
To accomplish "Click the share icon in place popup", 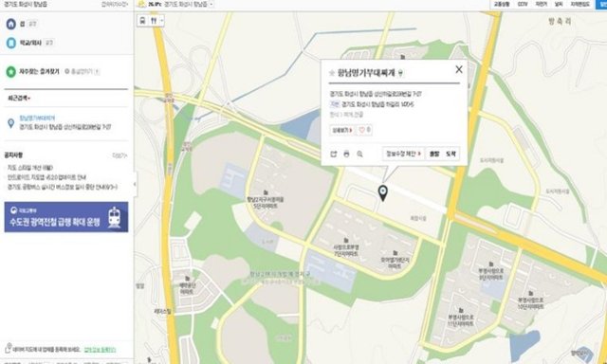I will tap(334, 154).
